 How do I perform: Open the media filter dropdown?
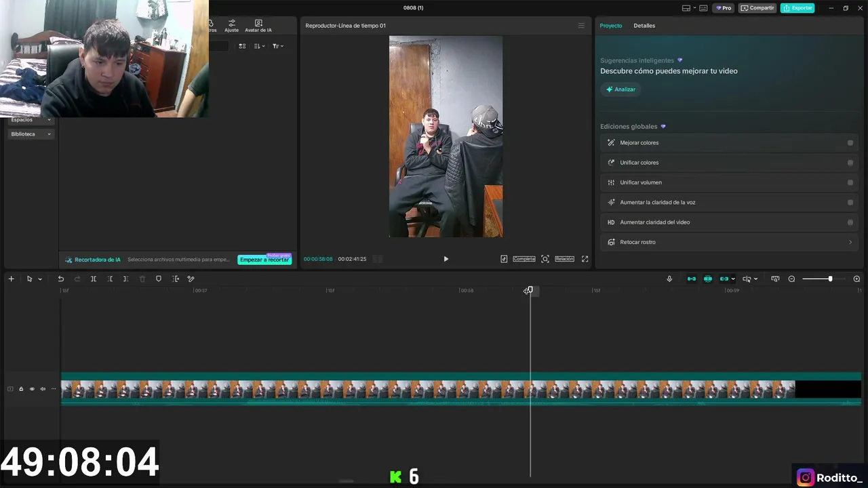coord(278,46)
